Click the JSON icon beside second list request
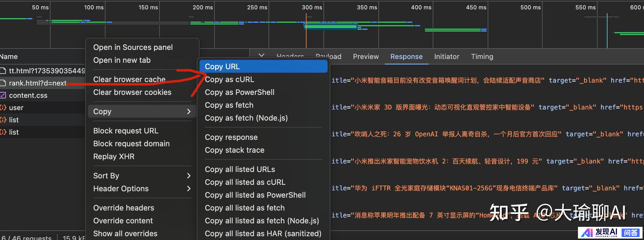Image resolution: width=644 pixels, height=240 pixels. (3, 132)
